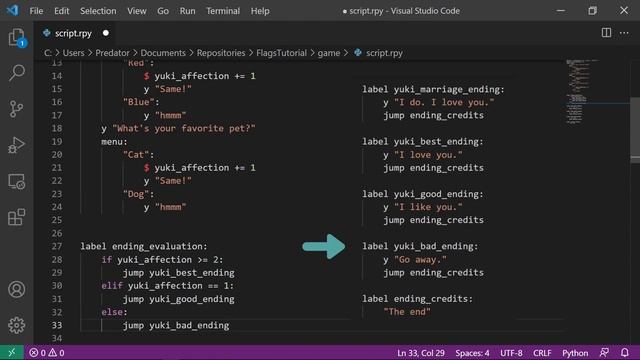Click the 'jump yuki_bad_ending' line
The height and width of the screenshot is (360, 640).
[x=176, y=325]
